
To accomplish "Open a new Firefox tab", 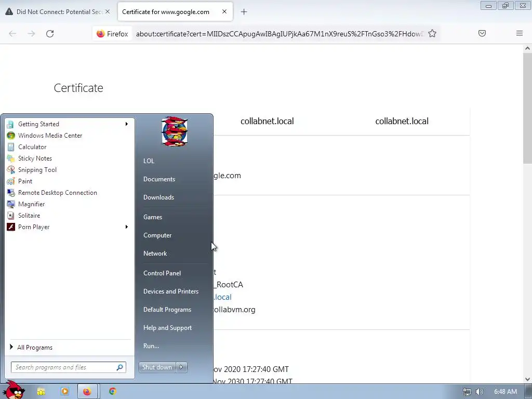I will (244, 12).
